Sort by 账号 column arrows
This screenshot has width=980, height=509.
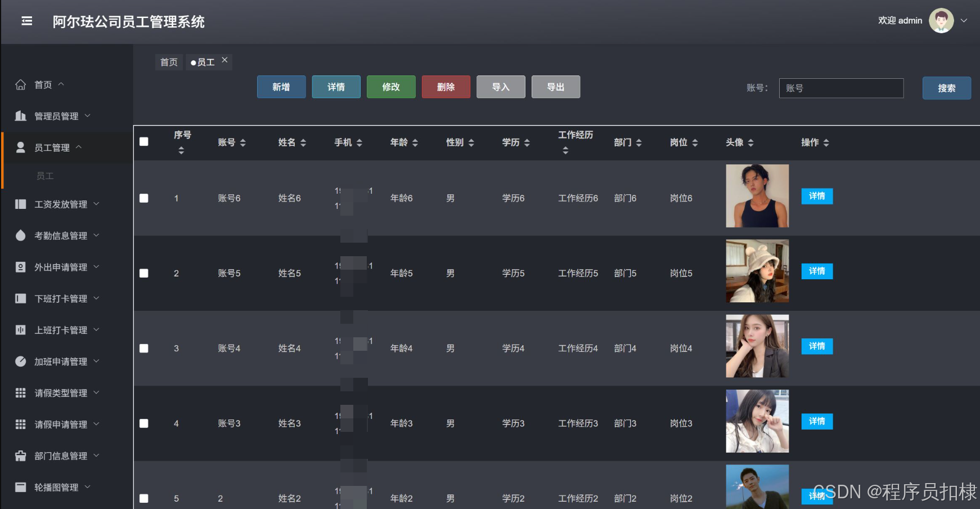pos(243,142)
